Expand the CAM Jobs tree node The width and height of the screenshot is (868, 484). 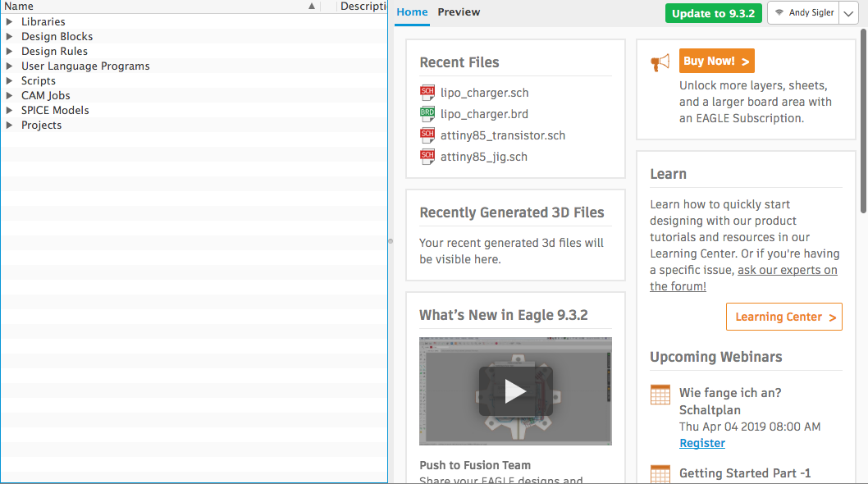9,95
